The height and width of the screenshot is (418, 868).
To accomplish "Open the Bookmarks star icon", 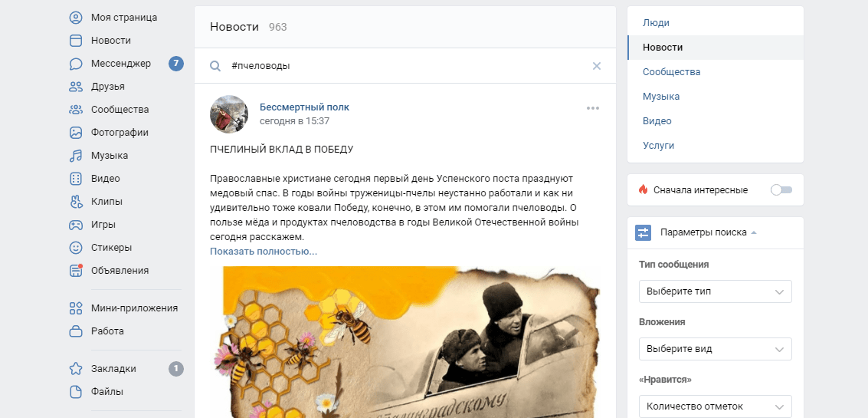I will pyautogui.click(x=76, y=369).
